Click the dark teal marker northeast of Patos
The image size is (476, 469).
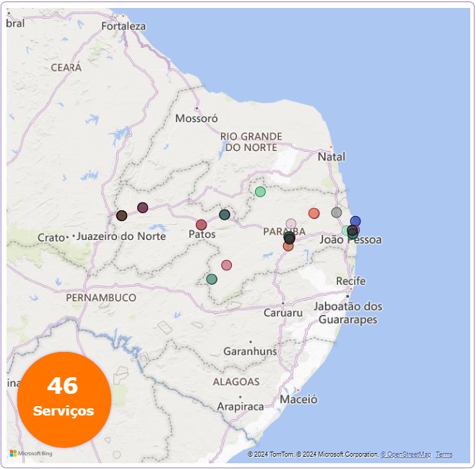coord(225,215)
